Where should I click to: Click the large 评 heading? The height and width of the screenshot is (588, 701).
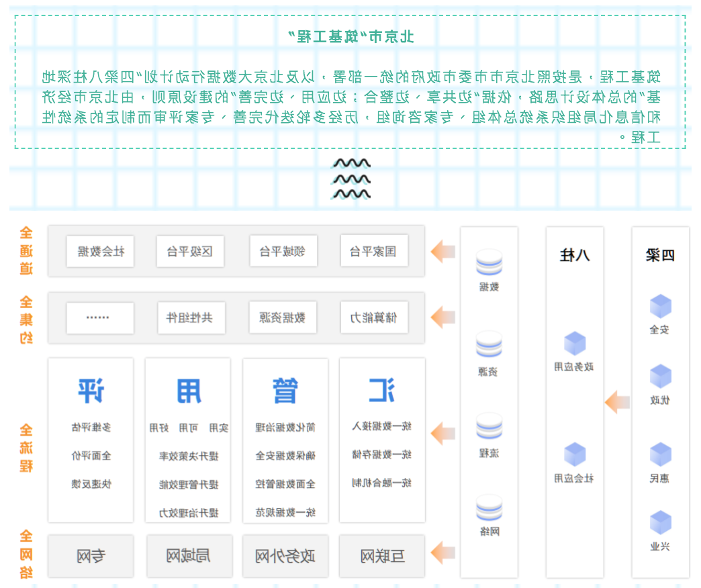(91, 391)
